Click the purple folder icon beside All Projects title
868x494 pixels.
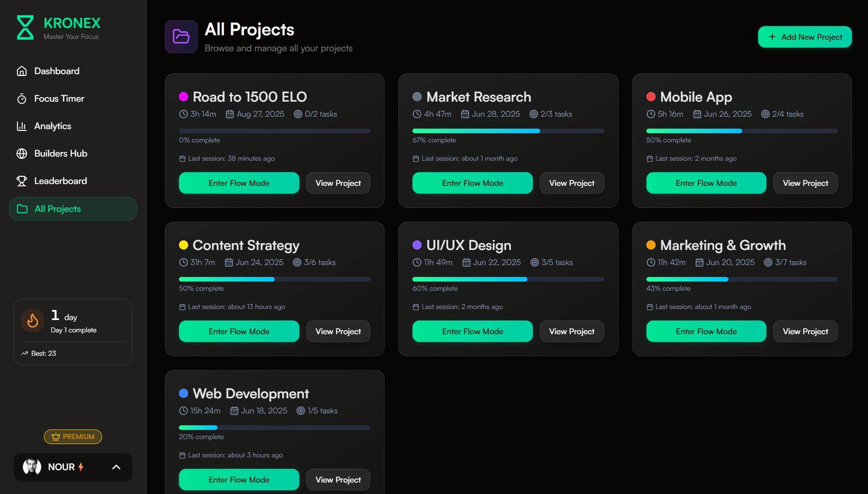[x=181, y=37]
